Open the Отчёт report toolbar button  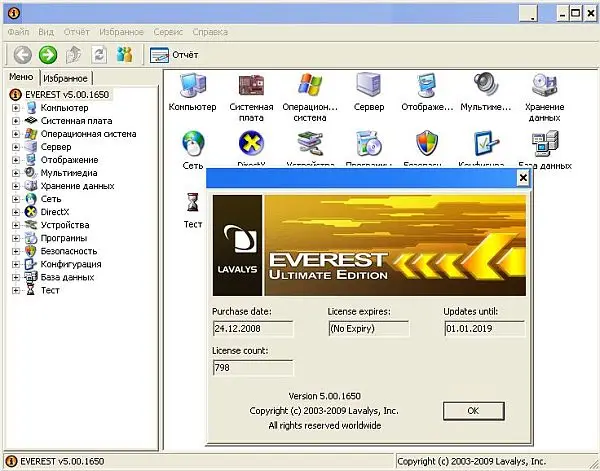174,55
